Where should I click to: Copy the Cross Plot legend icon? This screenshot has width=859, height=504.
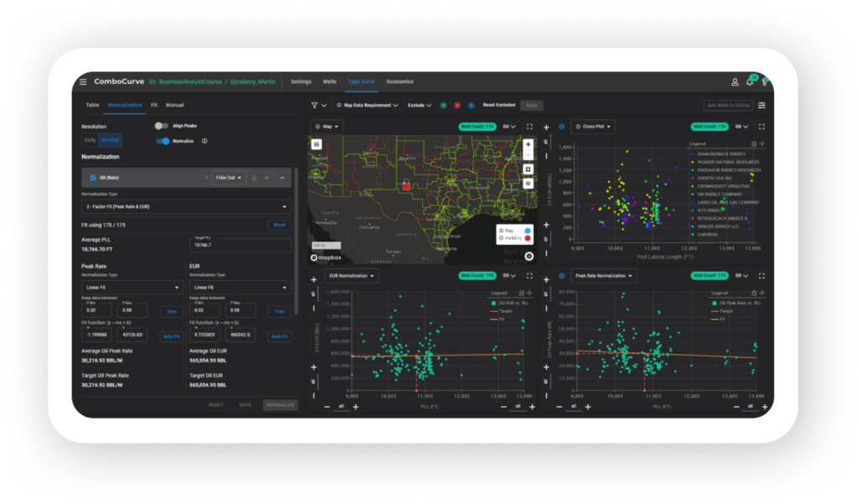pos(754,143)
